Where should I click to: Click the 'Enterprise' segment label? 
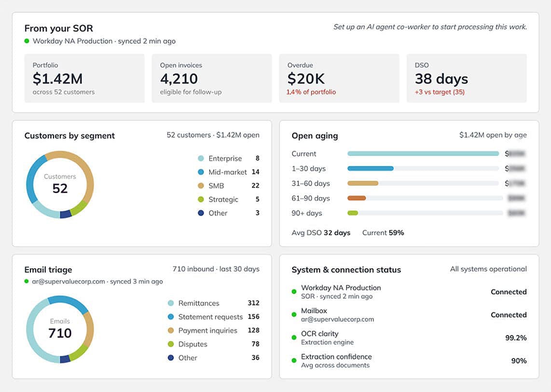(x=225, y=159)
